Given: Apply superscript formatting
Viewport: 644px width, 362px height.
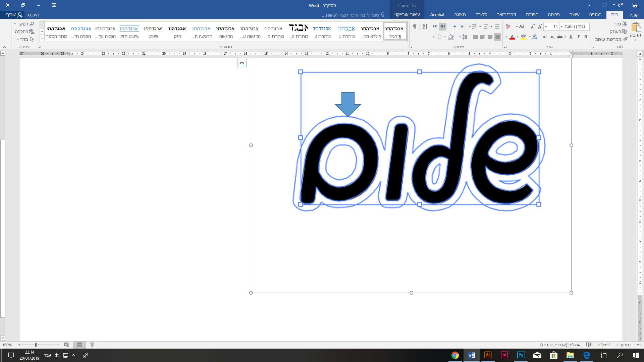Looking at the screenshot, I should pos(545,38).
